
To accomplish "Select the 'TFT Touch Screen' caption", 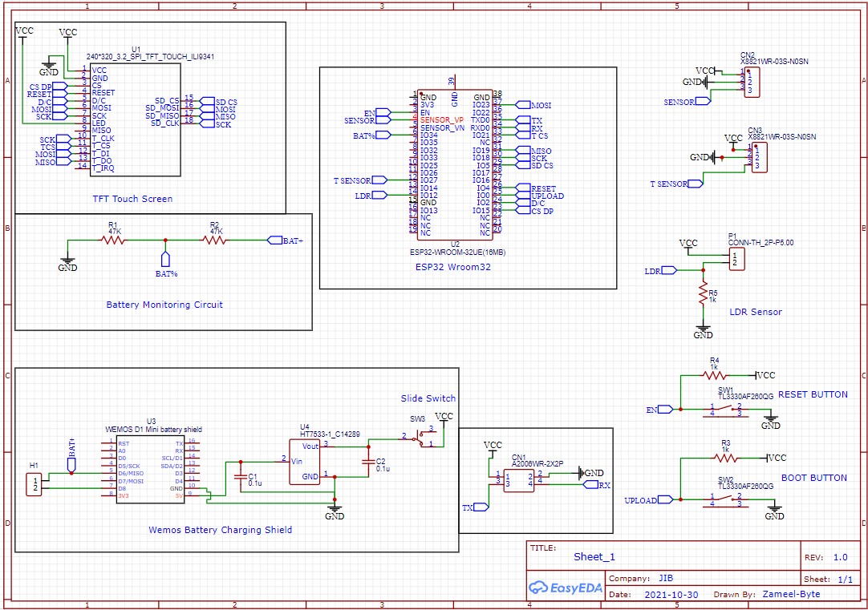I will click(x=132, y=199).
